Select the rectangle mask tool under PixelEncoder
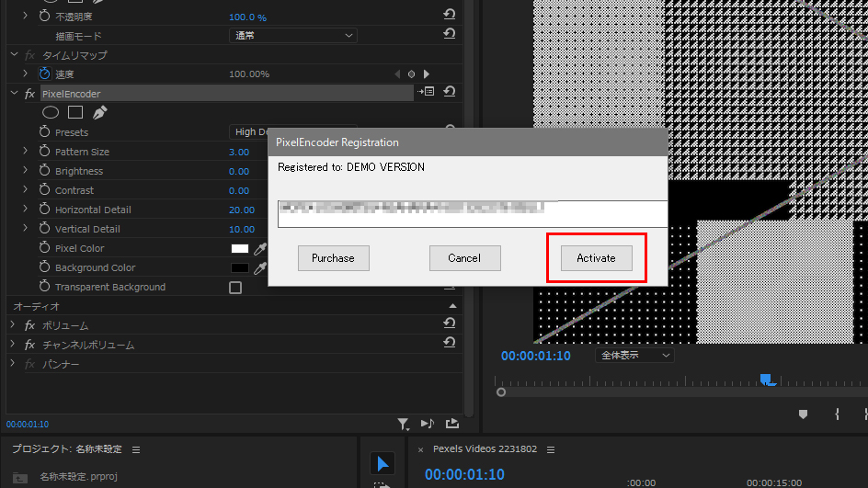This screenshot has width=868, height=488. tap(75, 112)
